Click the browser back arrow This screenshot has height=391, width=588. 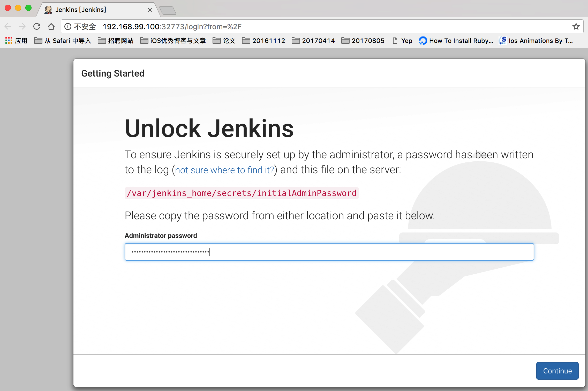tap(8, 26)
